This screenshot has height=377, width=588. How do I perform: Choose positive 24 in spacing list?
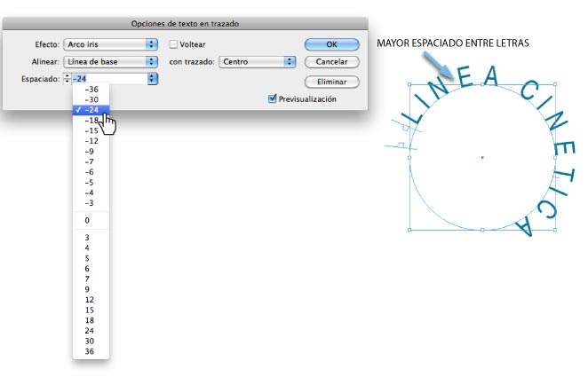[x=91, y=331]
